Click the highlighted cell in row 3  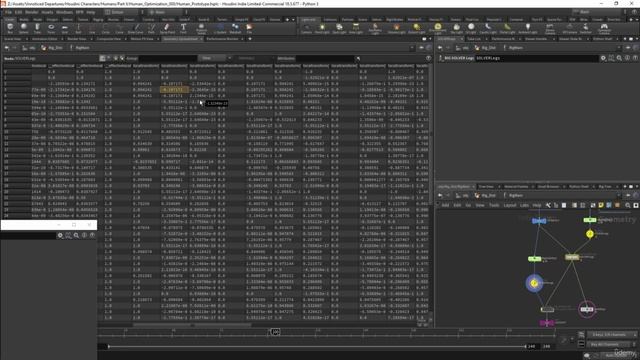[174, 89]
